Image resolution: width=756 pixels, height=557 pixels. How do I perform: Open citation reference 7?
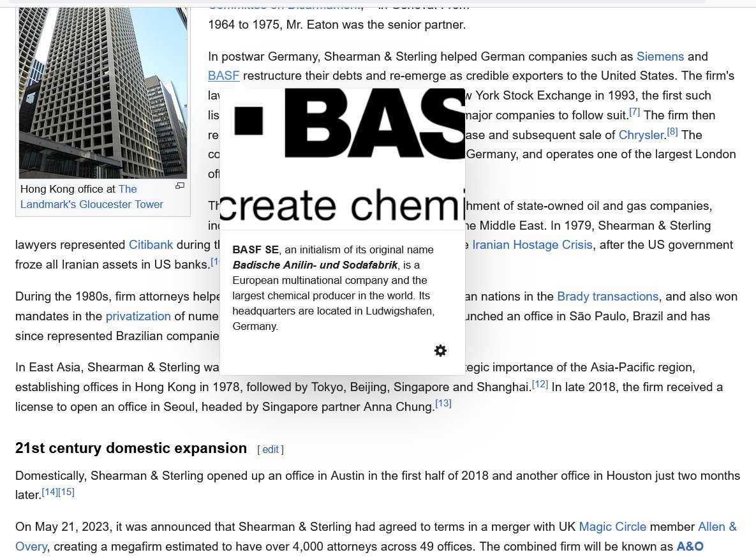tap(635, 112)
